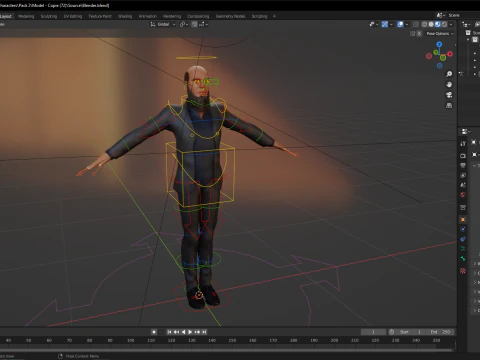Jump to the timeline end frame

[x=204, y=332]
